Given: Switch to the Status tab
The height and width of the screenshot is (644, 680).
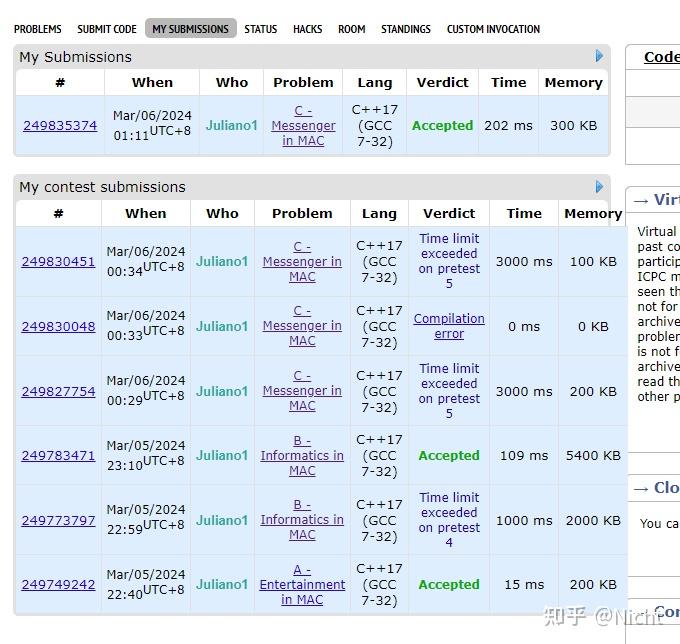Looking at the screenshot, I should coord(261,29).
